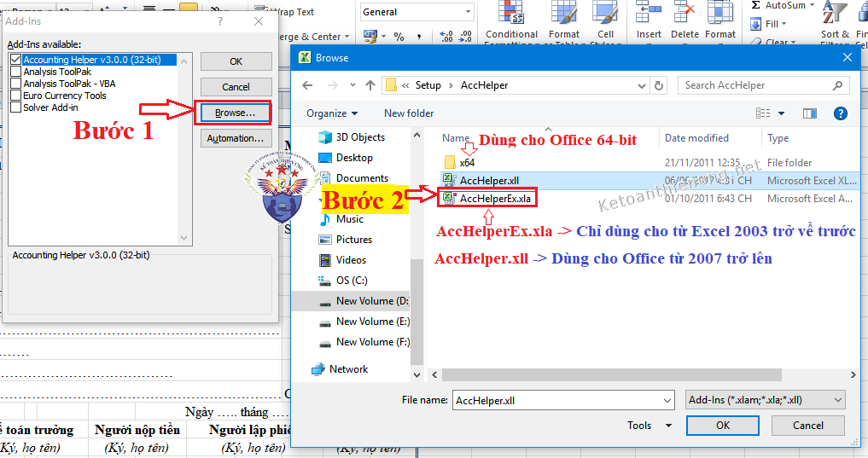Go back in Browse dialog
The width and height of the screenshot is (868, 458).
[308, 85]
